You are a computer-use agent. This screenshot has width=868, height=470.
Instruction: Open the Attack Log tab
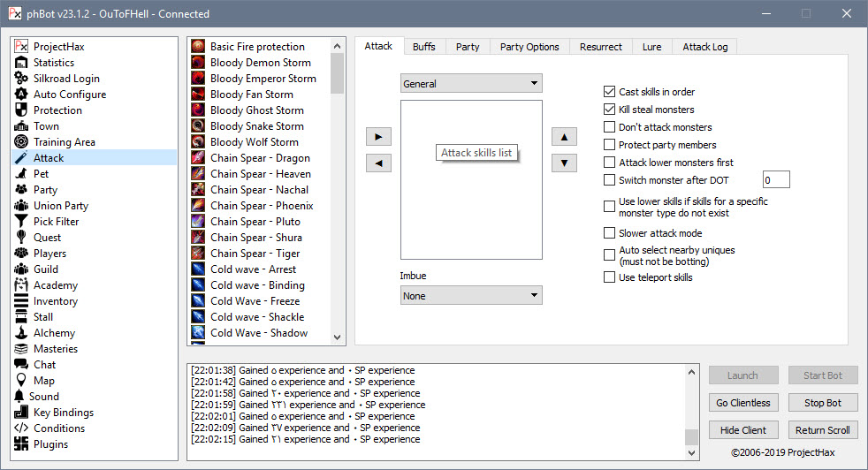(704, 47)
